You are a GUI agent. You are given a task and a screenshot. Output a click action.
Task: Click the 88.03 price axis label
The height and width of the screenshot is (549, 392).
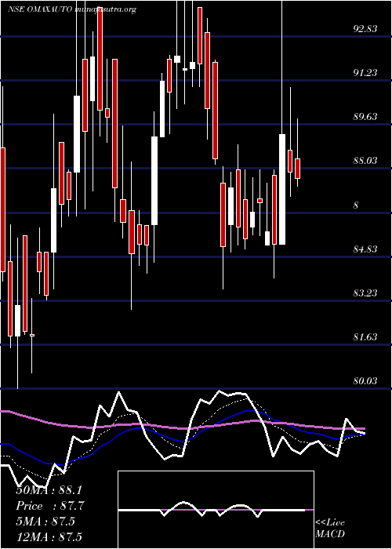point(365,161)
